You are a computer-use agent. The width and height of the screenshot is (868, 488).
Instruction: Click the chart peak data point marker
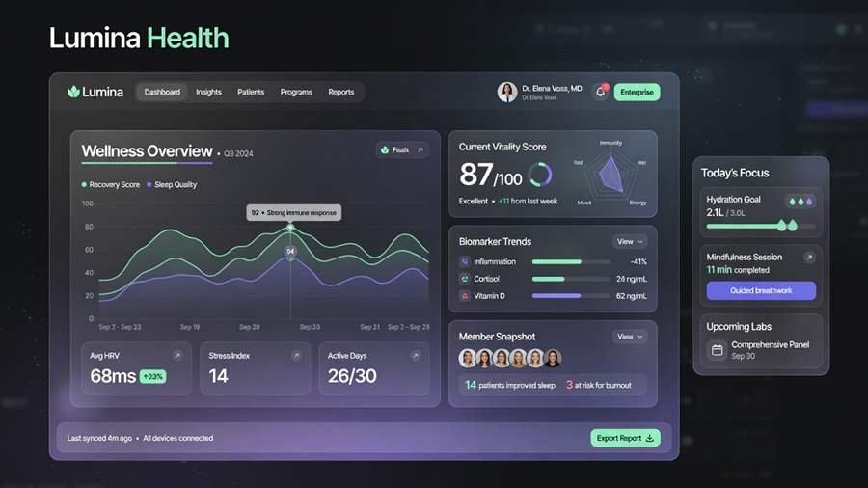pyautogui.click(x=290, y=228)
